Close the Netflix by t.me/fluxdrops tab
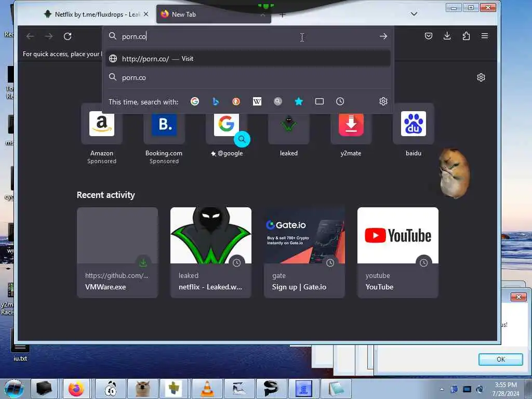Image resolution: width=532 pixels, height=399 pixels. (146, 14)
